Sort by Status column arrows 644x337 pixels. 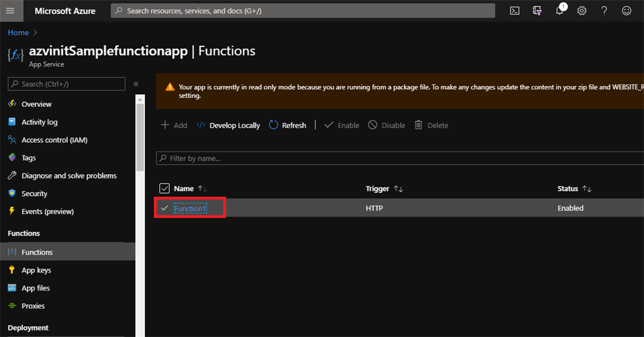click(587, 189)
